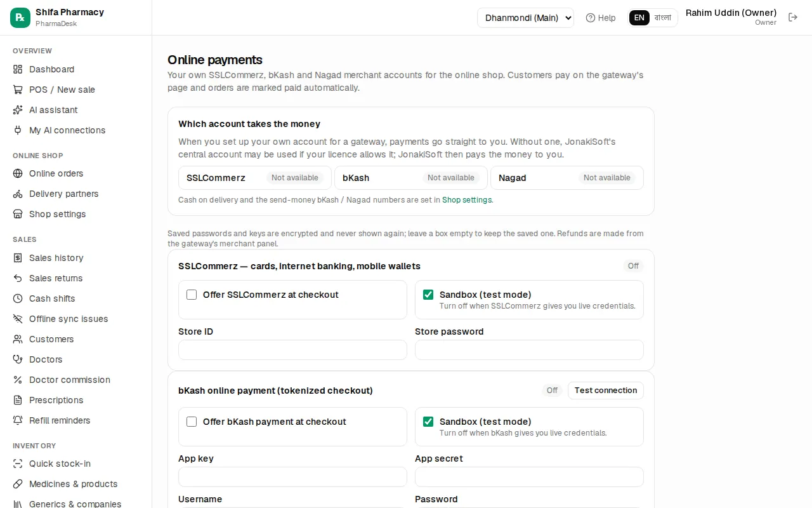Focus the App secret field
812x508 pixels.
coord(529,477)
